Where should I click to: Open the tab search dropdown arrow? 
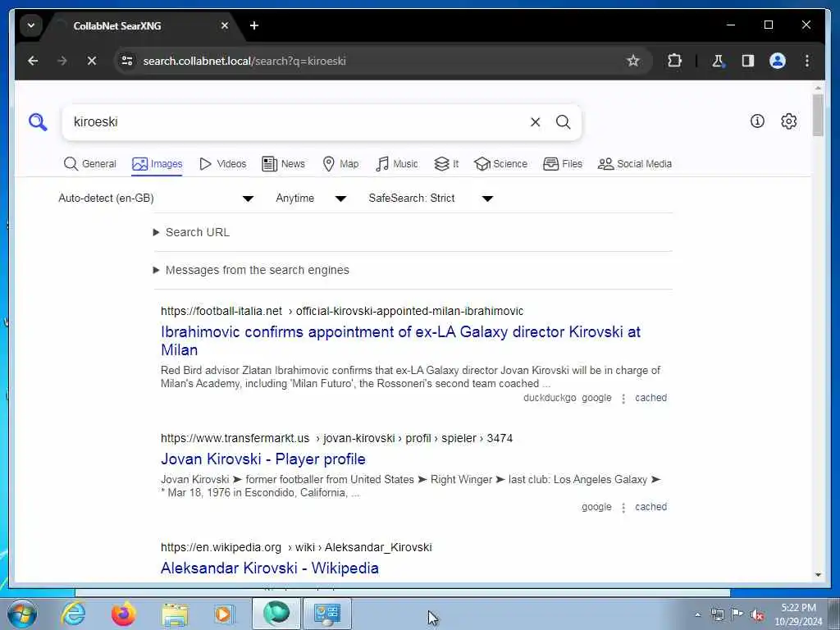(x=31, y=25)
